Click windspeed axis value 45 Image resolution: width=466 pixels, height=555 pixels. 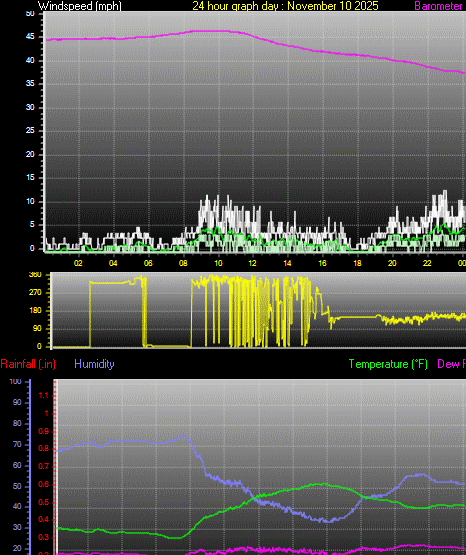pos(30,37)
